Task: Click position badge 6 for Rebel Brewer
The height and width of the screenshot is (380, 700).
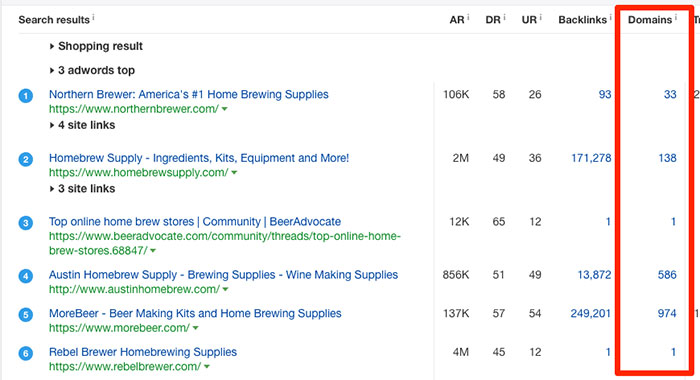Action: [25, 354]
